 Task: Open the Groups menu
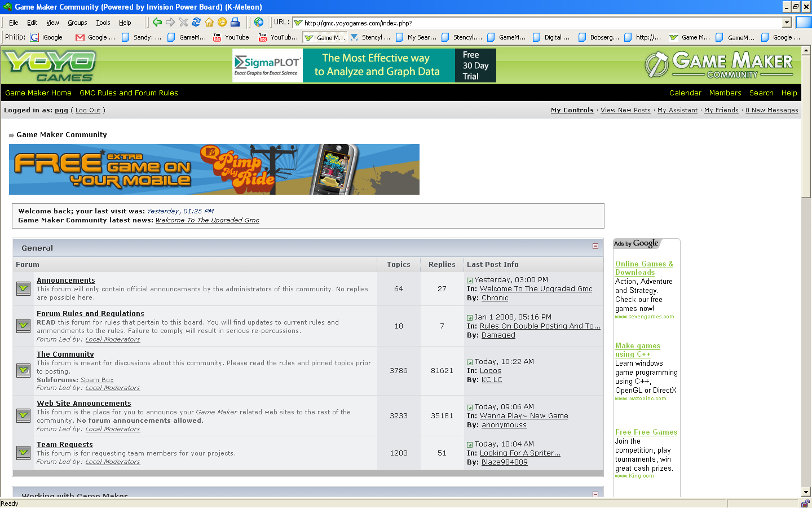(77, 23)
